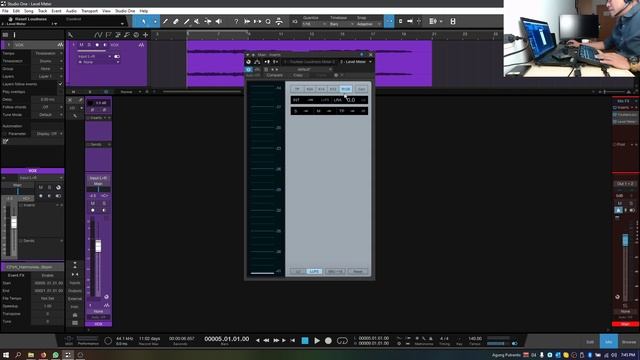Click the Windows Start button
Viewport: 640px width, 360px height.
[6, 355]
